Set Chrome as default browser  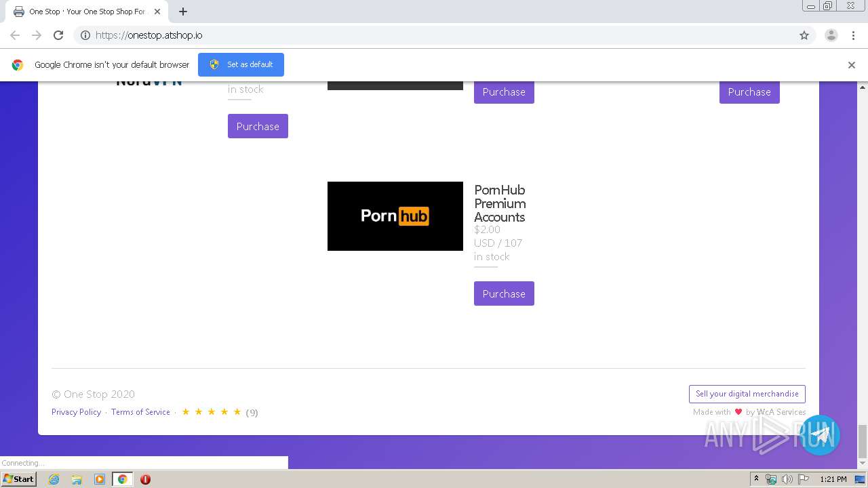(x=241, y=64)
